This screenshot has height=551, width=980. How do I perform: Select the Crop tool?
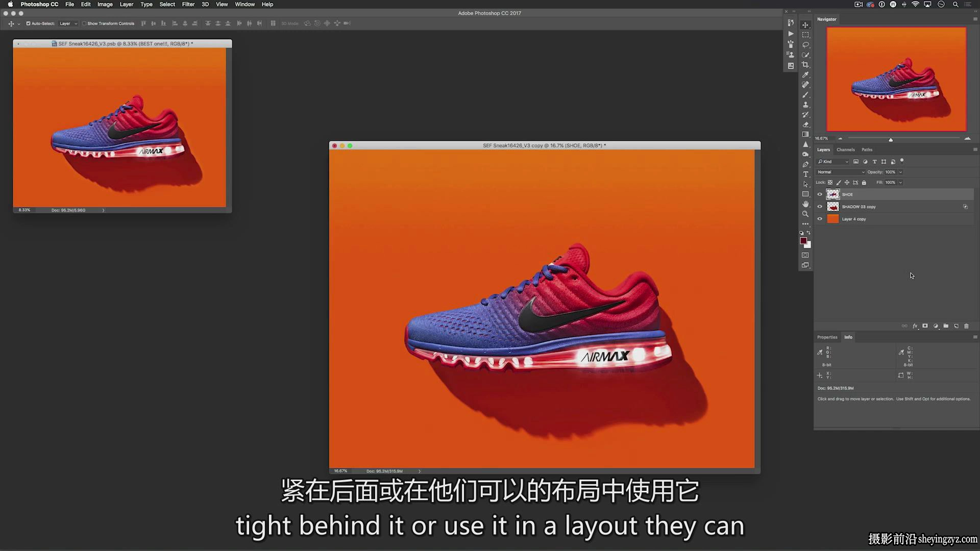pos(805,65)
